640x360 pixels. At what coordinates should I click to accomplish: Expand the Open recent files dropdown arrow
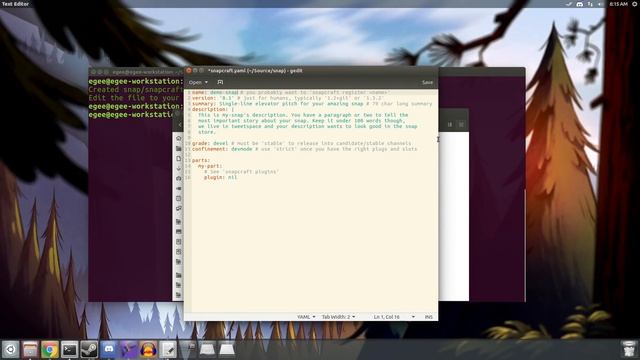(x=206, y=82)
